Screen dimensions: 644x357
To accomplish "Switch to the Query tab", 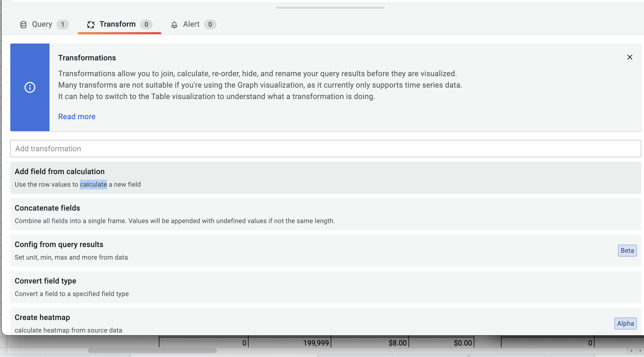I will click(x=42, y=24).
